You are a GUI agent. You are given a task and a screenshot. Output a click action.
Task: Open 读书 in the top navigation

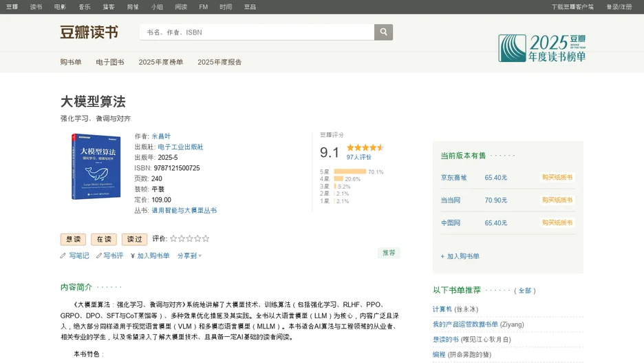point(36,7)
